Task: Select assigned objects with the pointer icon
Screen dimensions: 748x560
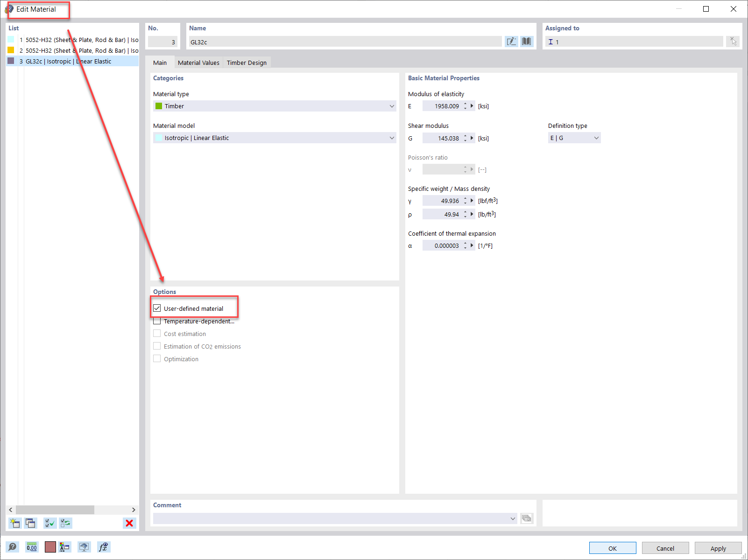Action: click(733, 41)
